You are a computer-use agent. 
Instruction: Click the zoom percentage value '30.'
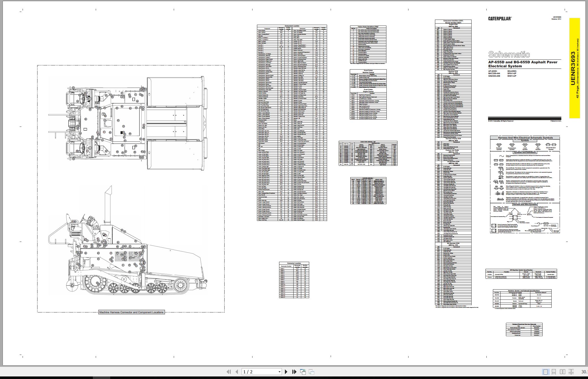coord(584,372)
